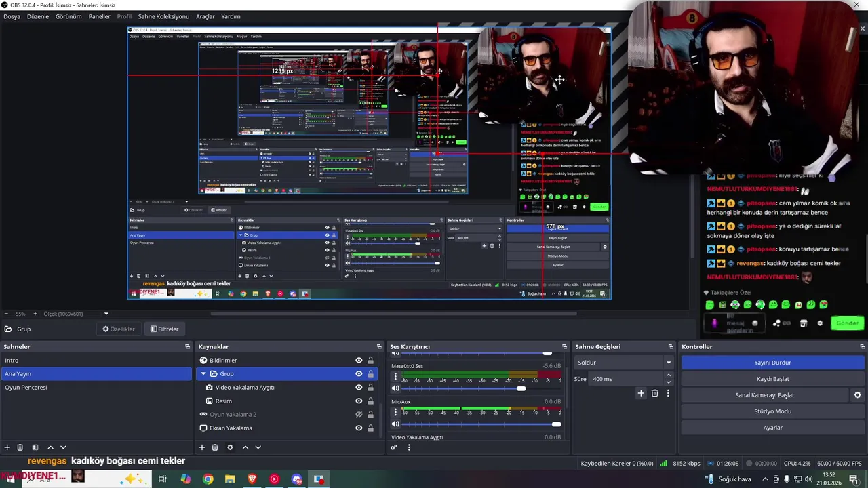This screenshot has width=868, height=488.
Task: Hide the Video Yakalama Aygıtı source
Action: [x=359, y=388]
